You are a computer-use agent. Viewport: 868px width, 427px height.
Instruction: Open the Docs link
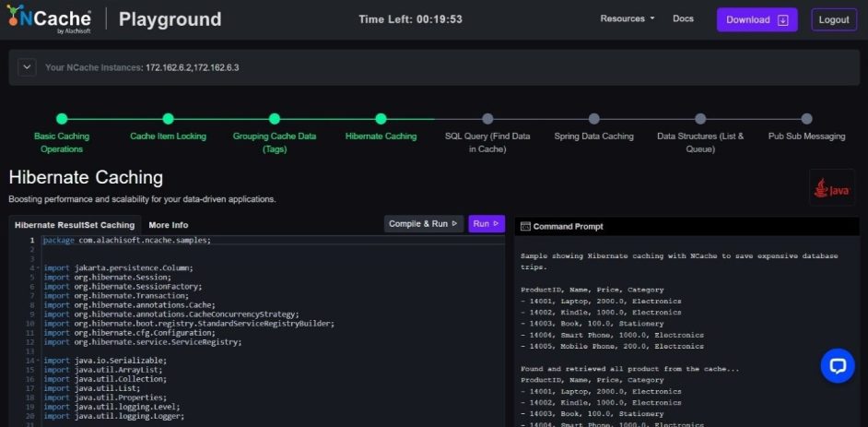(x=683, y=18)
